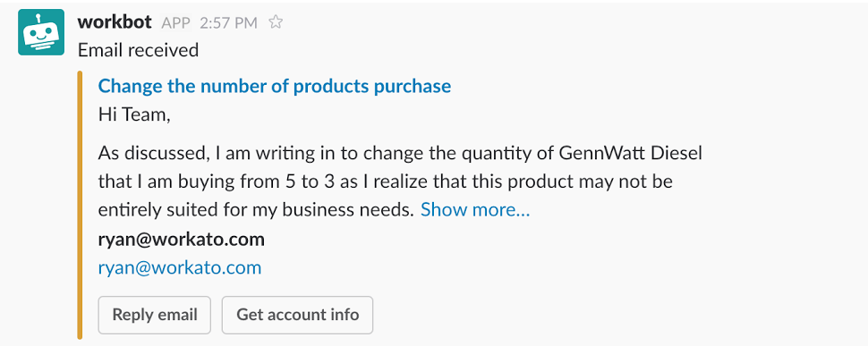Select the "Email received" message text
The height and width of the screenshot is (346, 868).
pyautogui.click(x=138, y=50)
